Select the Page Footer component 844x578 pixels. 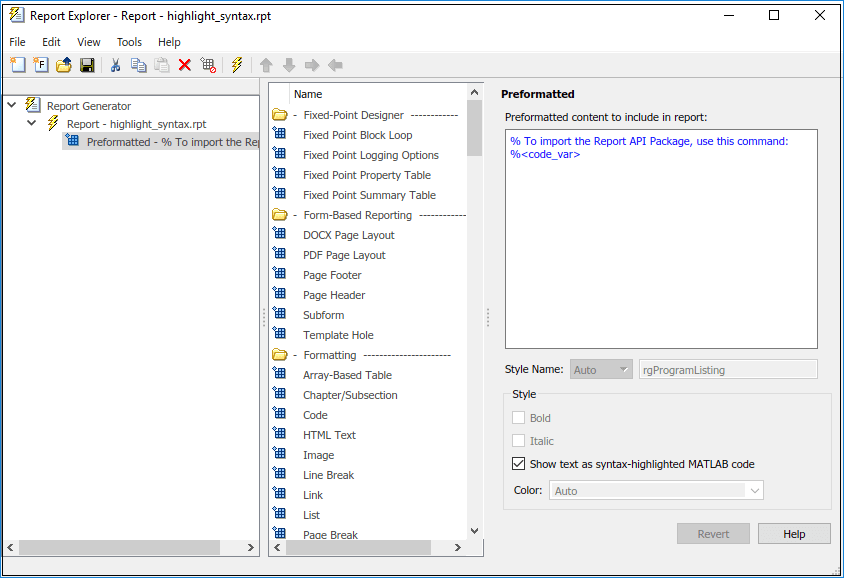pos(332,275)
